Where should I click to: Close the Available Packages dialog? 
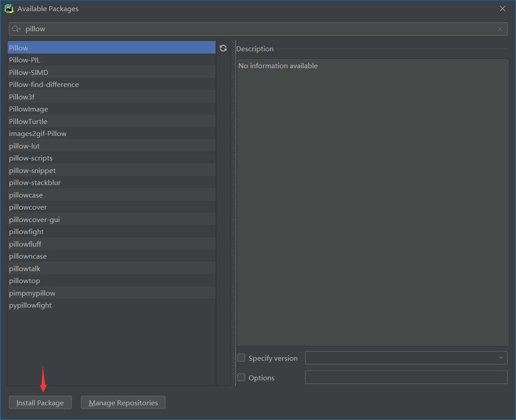pyautogui.click(x=503, y=8)
